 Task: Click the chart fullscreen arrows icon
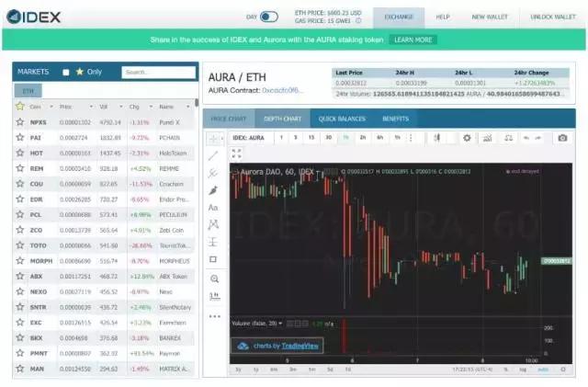[237, 154]
